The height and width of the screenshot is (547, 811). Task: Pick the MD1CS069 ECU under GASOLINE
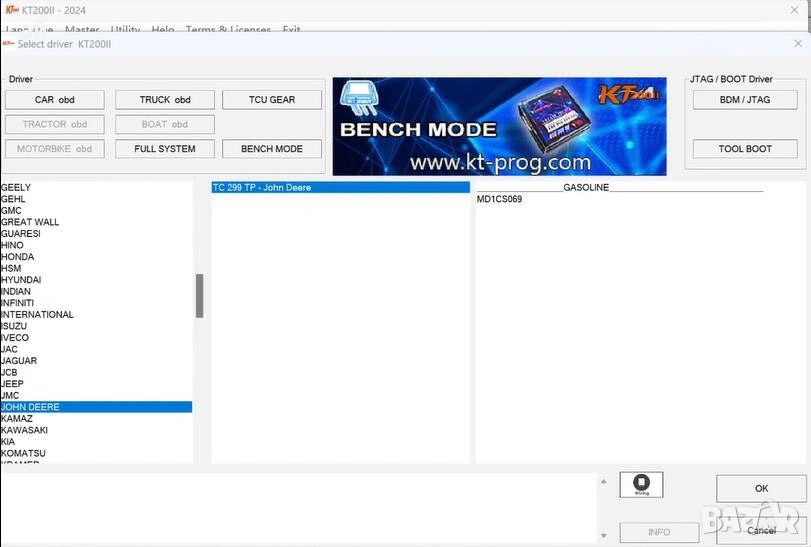click(x=499, y=199)
